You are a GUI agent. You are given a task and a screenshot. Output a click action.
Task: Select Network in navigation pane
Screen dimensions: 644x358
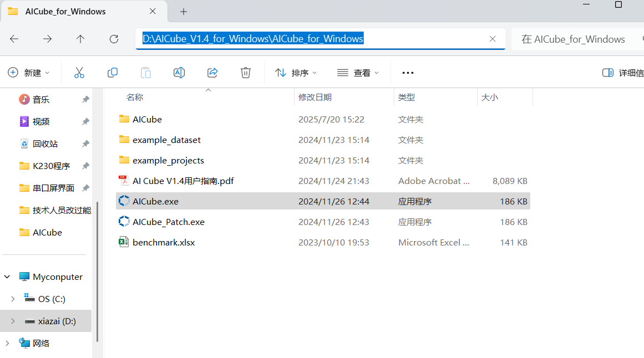tap(41, 343)
